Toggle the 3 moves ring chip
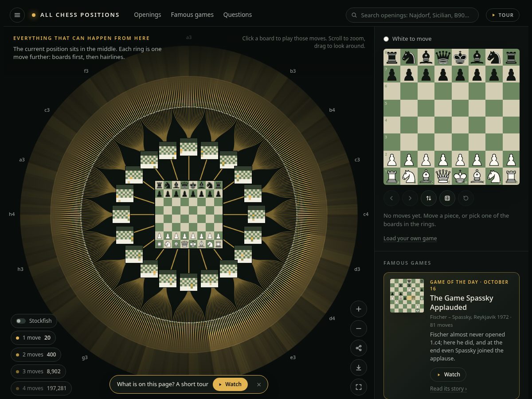Viewport: 532px width, 399px height. 39,372
